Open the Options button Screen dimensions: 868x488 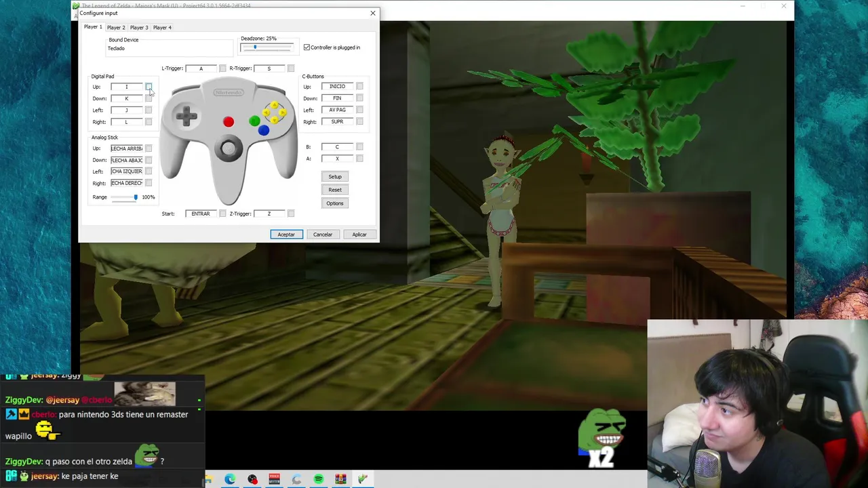(335, 203)
